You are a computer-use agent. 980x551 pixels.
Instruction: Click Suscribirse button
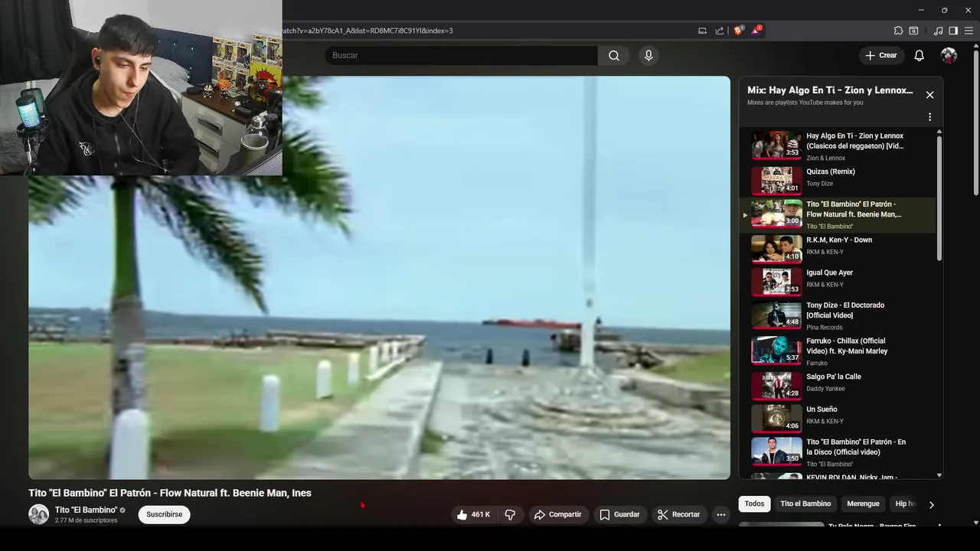[164, 514]
